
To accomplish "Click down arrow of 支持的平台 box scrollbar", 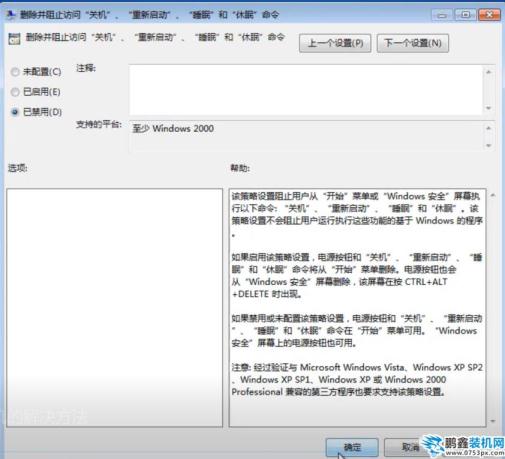I will (489, 145).
